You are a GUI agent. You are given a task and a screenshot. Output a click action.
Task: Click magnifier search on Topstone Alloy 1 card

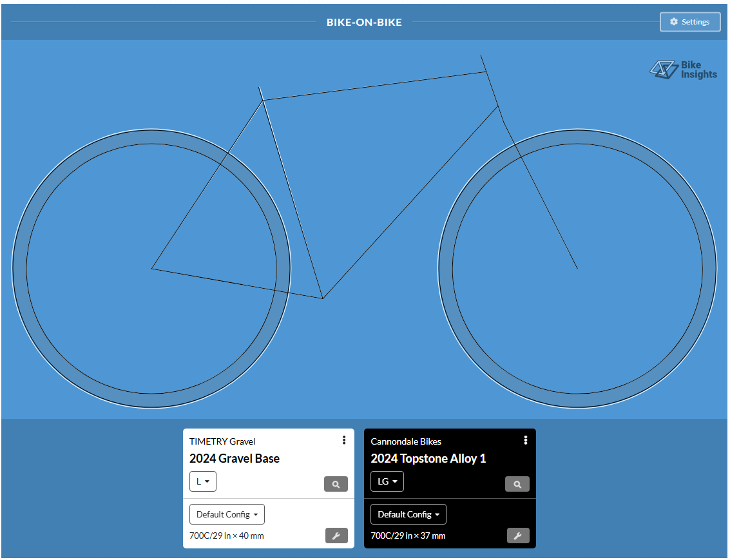(517, 484)
